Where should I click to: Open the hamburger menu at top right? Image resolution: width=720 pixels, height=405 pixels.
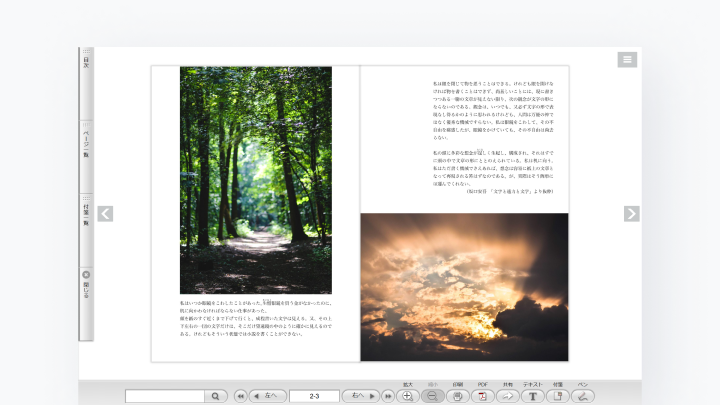click(627, 60)
